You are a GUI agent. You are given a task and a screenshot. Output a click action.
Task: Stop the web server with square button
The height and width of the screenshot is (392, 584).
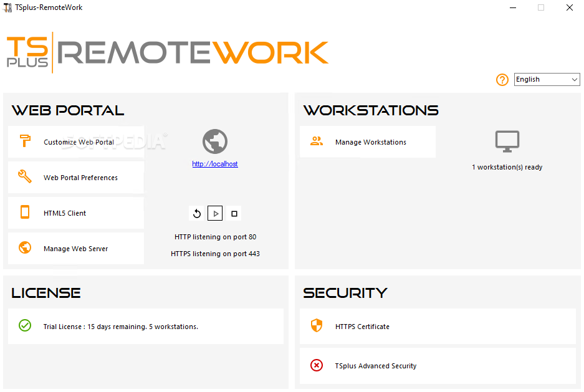coord(234,213)
